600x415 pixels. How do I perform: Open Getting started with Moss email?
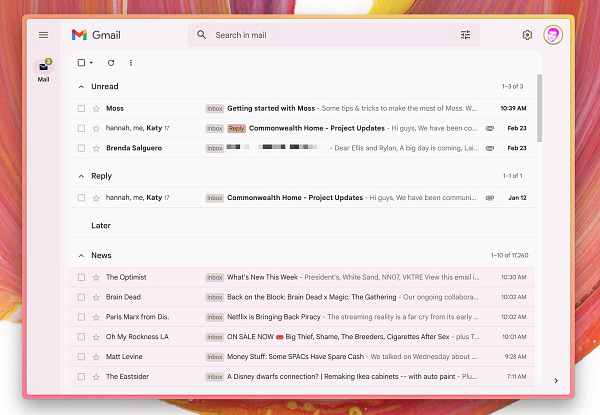click(x=302, y=109)
